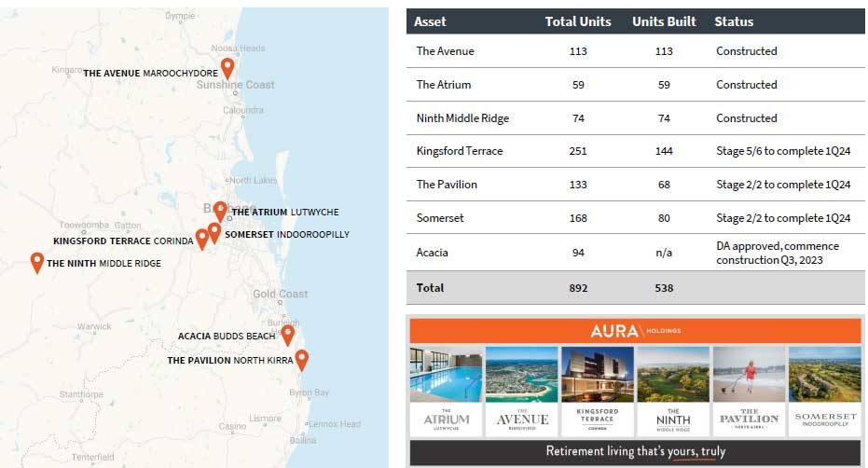Viewport: 868px width, 468px height.
Task: Select 'The Pavilion' asset cell
Action: tap(447, 185)
